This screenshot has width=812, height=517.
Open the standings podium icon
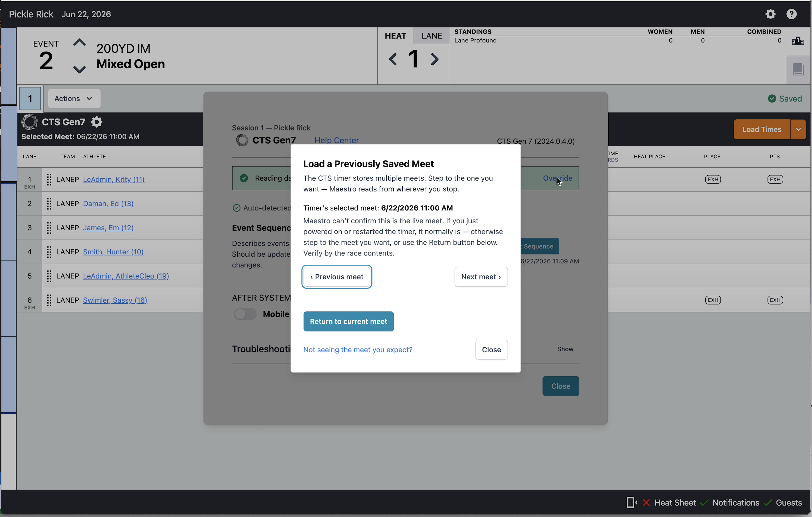[x=798, y=41]
